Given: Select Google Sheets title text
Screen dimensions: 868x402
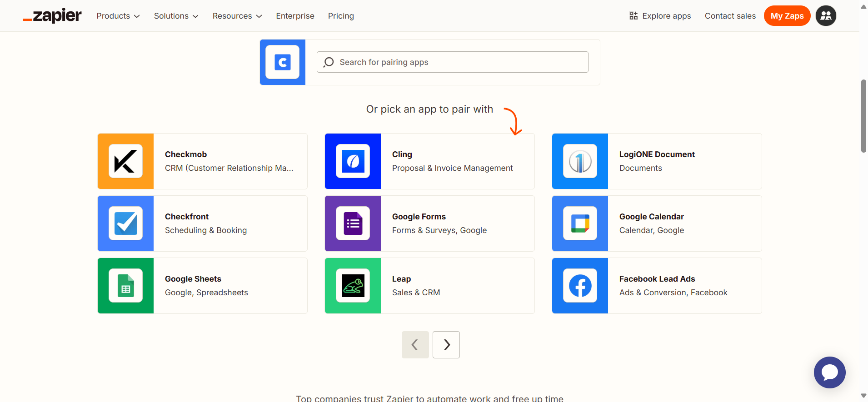Looking at the screenshot, I should 193,279.
